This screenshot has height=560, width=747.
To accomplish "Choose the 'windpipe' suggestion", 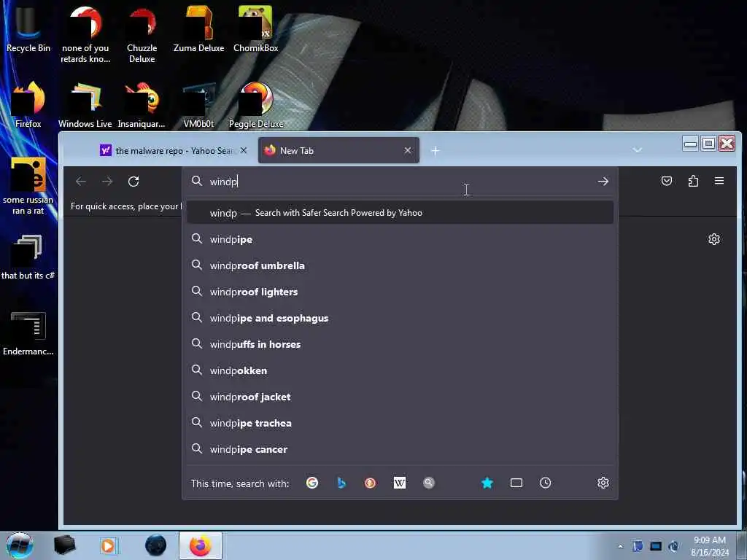I will 400,239.
